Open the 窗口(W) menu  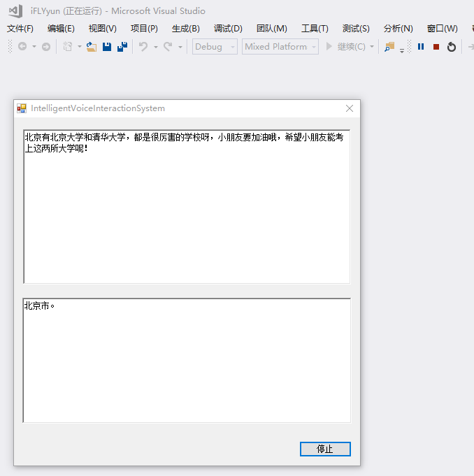point(442,29)
